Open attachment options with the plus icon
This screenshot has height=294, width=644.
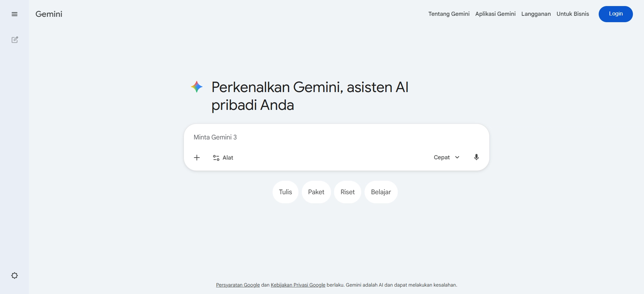click(x=197, y=157)
